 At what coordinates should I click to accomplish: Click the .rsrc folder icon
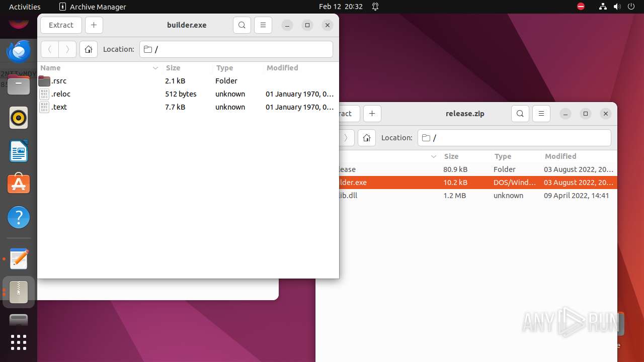[44, 81]
